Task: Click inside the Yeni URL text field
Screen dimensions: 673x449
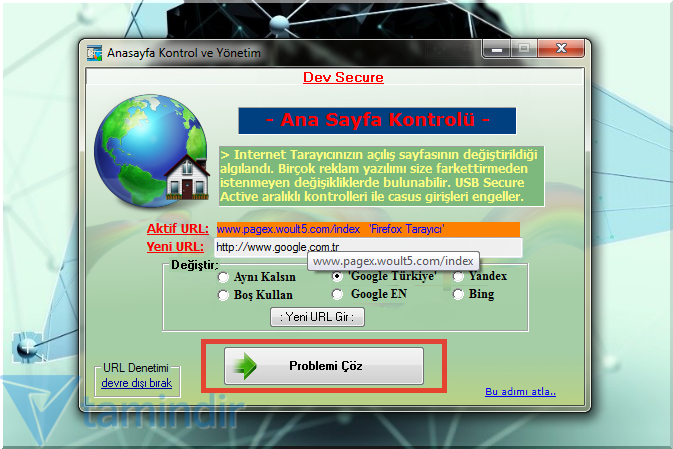Action: pyautogui.click(x=368, y=247)
